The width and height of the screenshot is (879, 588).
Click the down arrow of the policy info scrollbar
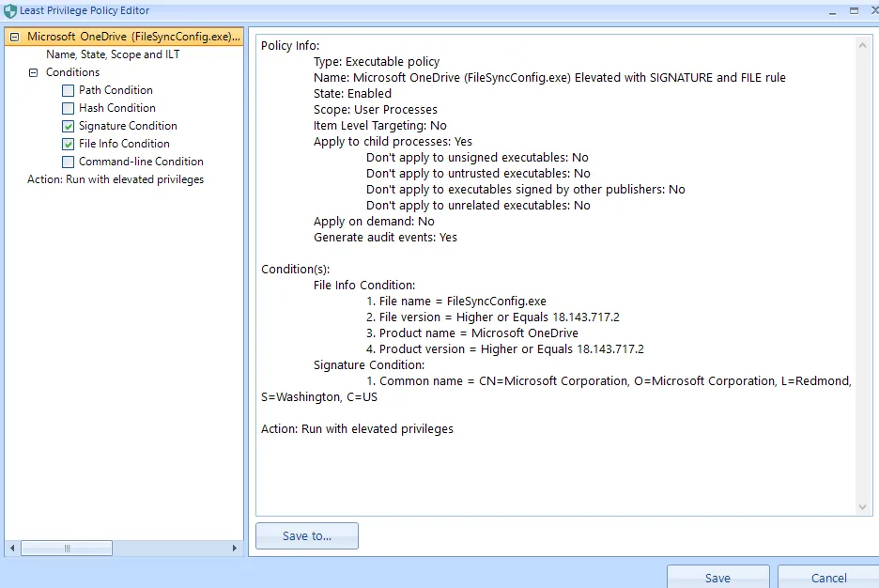pos(864,507)
